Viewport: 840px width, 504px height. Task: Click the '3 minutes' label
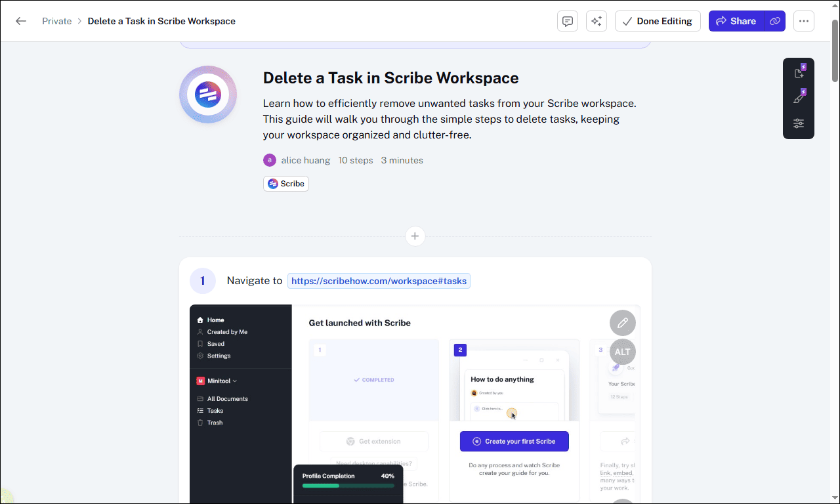coord(402,160)
